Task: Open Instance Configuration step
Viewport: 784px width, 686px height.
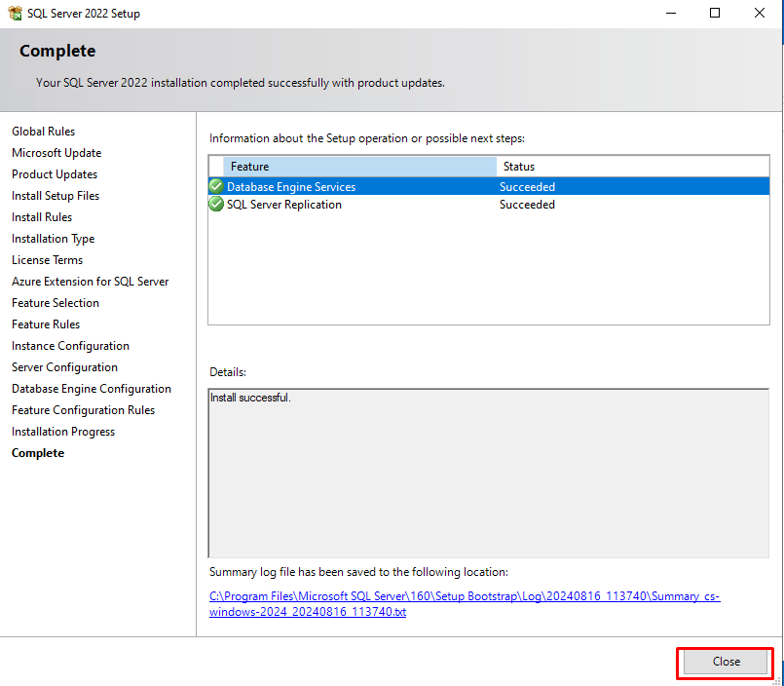Action: [x=70, y=346]
